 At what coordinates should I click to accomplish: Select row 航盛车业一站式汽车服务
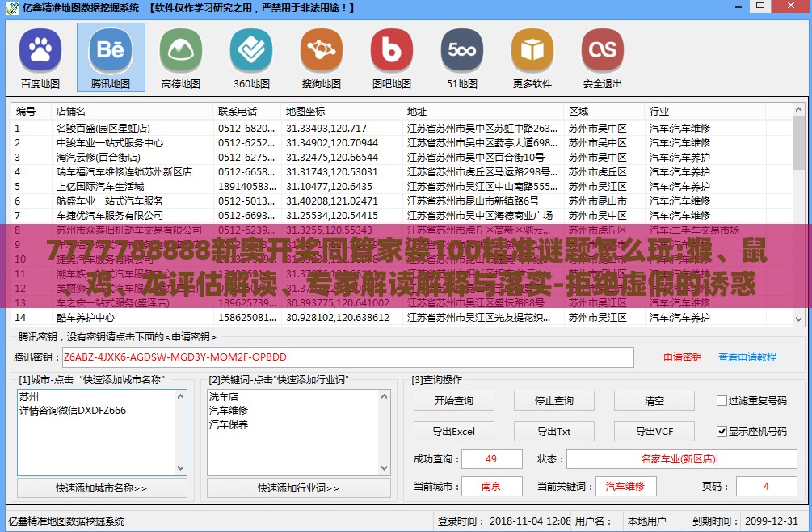point(402,201)
